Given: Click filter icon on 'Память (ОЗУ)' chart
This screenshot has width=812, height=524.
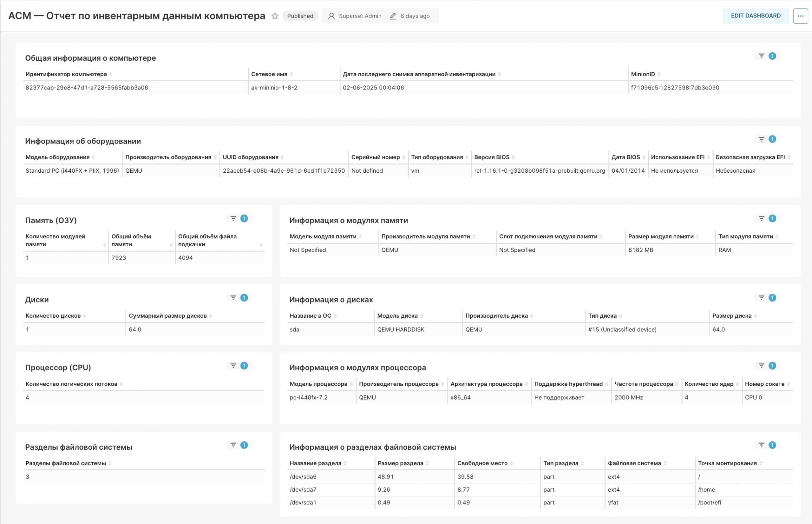Looking at the screenshot, I should pos(233,218).
